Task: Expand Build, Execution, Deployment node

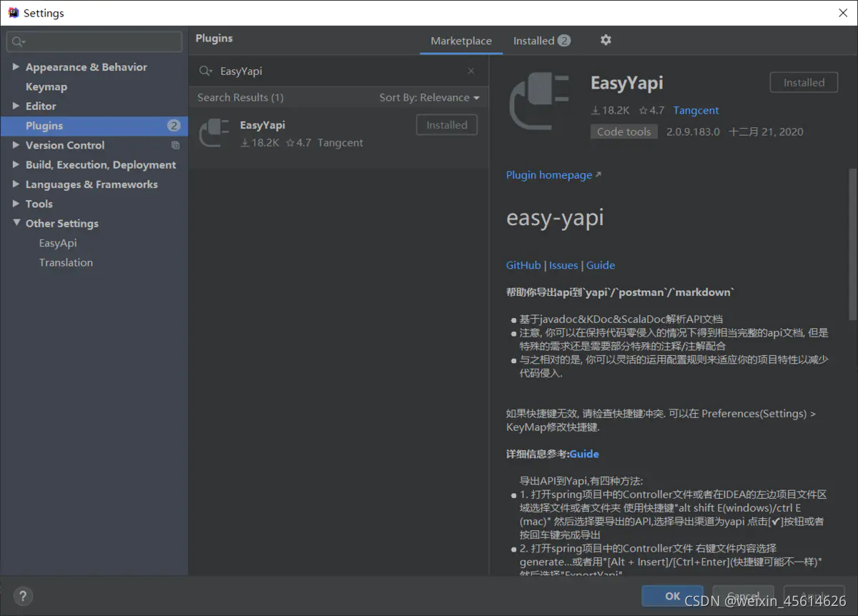Action: tap(16, 164)
